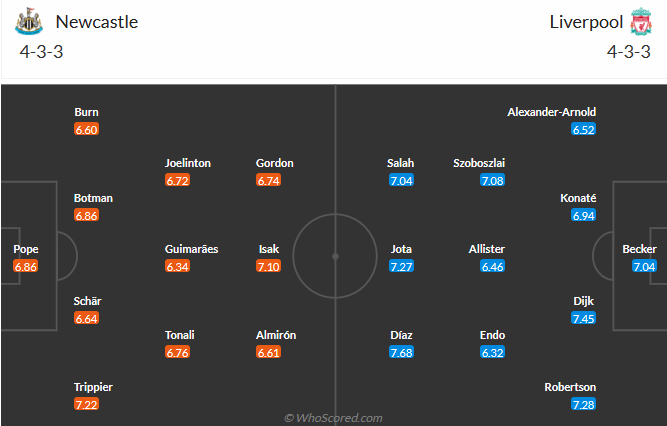The height and width of the screenshot is (426, 667).
Task: Click player name Szoboszlai
Action: click(x=479, y=163)
